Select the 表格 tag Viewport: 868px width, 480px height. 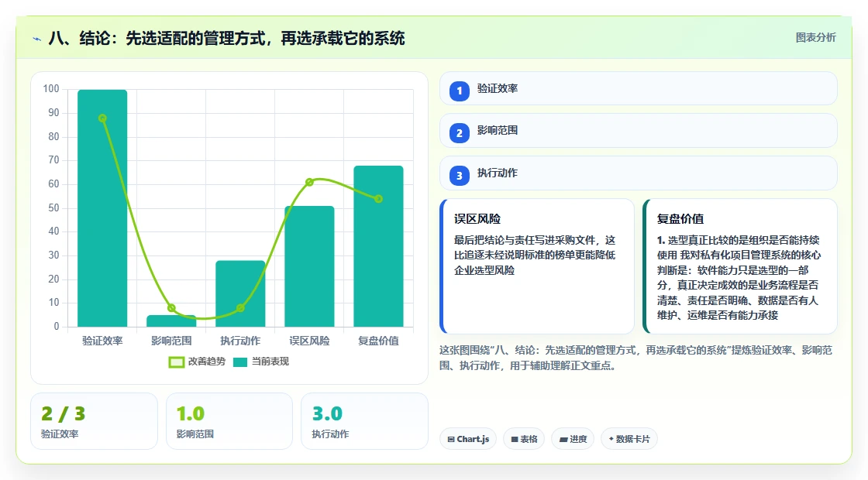(x=524, y=439)
